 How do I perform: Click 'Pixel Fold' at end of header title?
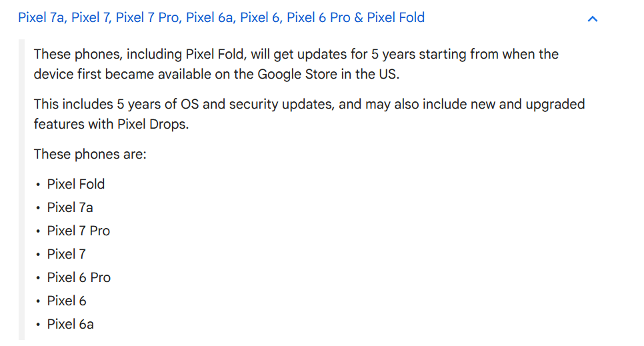395,17
